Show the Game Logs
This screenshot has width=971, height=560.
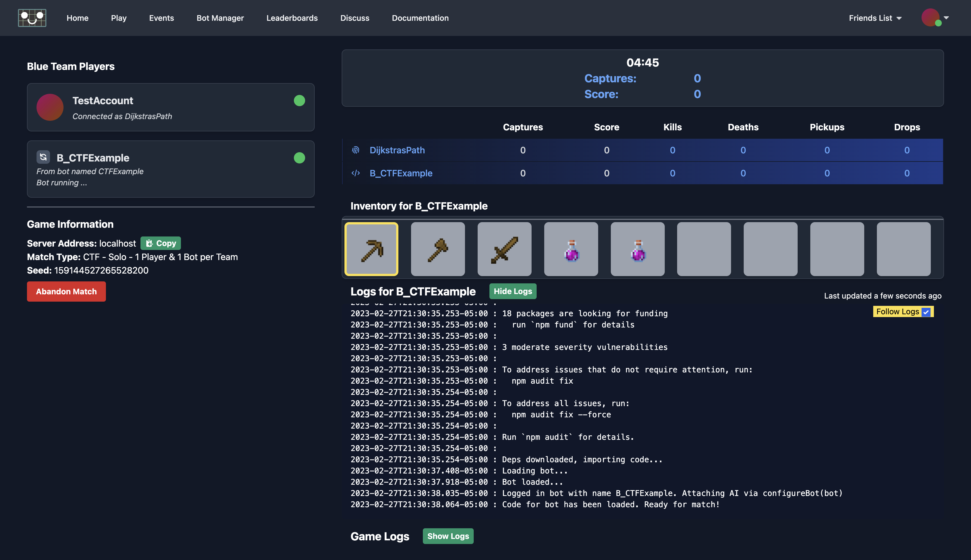pos(448,536)
